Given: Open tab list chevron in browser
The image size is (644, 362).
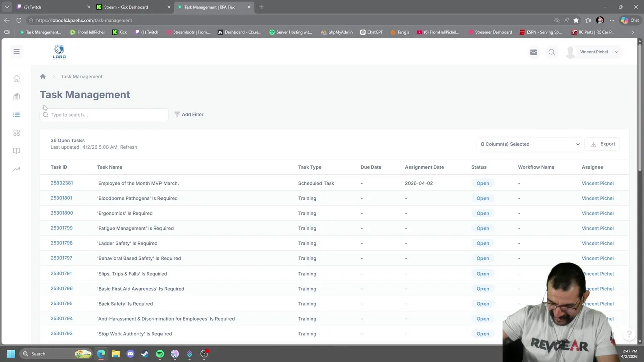Looking at the screenshot, I should pos(6,7).
